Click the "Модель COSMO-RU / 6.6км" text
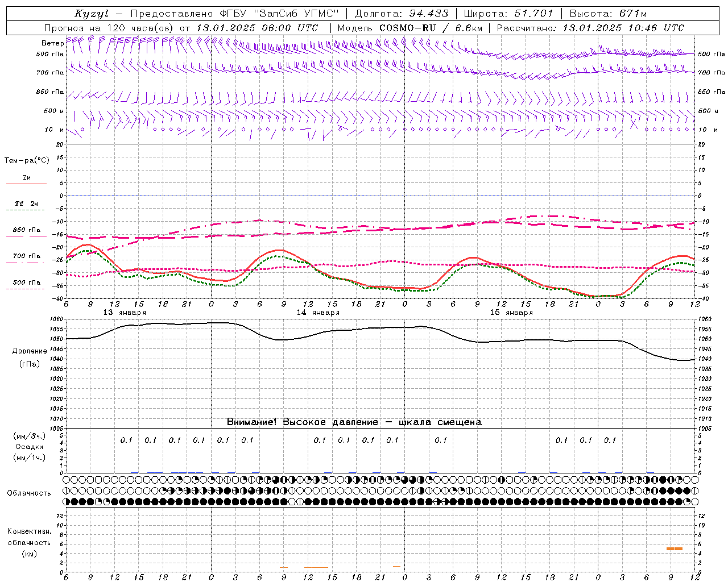728x582 pixels. tap(409, 28)
